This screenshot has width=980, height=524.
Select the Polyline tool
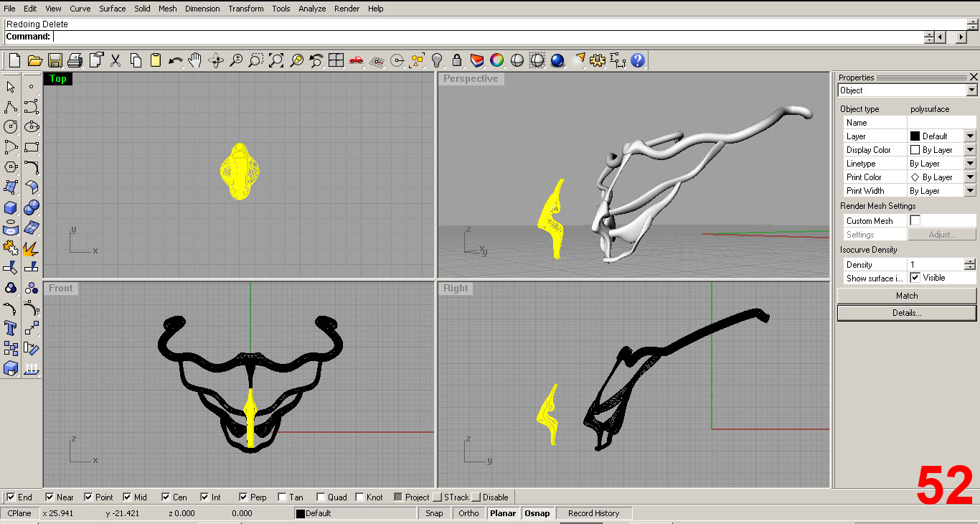coord(11,107)
